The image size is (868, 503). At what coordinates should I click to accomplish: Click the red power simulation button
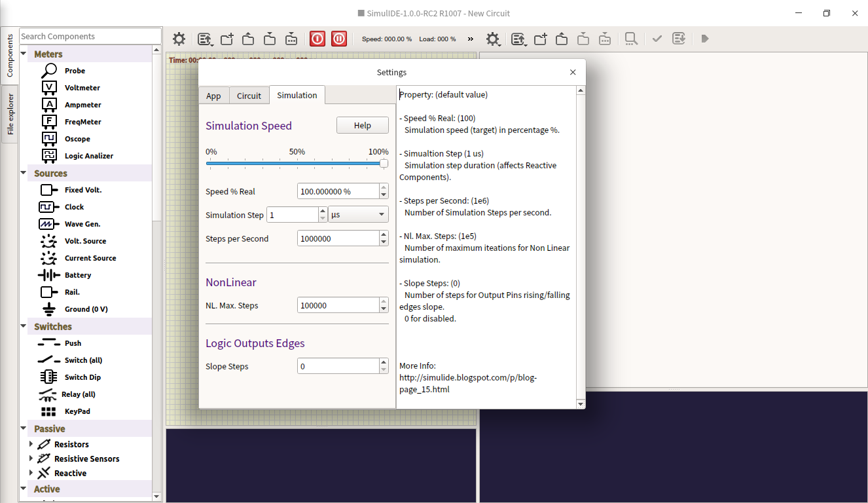[317, 39]
